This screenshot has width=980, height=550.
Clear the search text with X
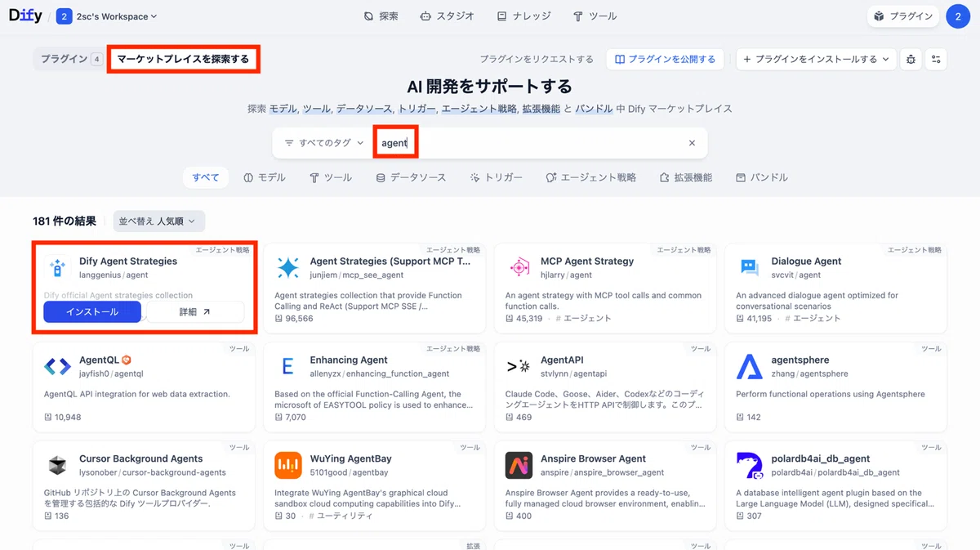[x=692, y=143]
